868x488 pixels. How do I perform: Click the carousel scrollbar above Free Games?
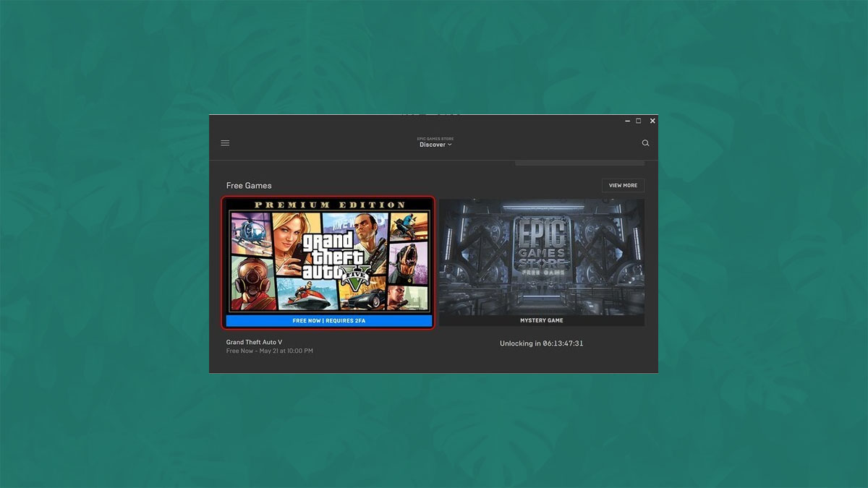(x=579, y=165)
